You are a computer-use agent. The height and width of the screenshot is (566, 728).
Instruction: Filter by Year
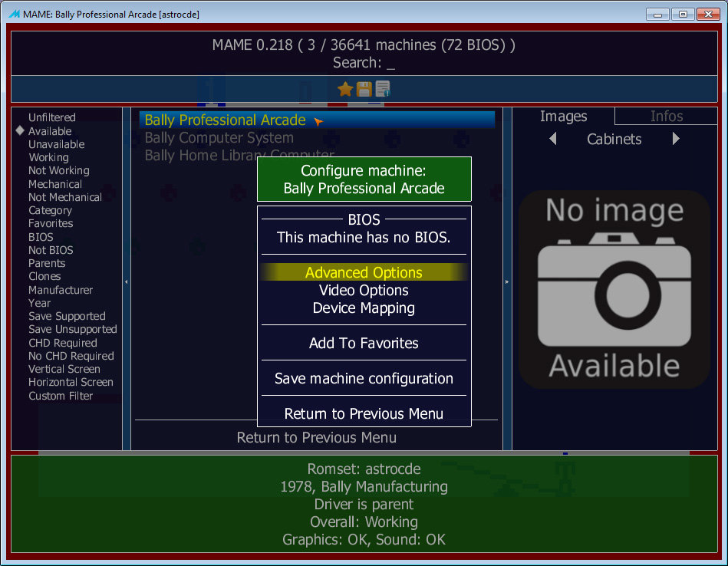(39, 303)
